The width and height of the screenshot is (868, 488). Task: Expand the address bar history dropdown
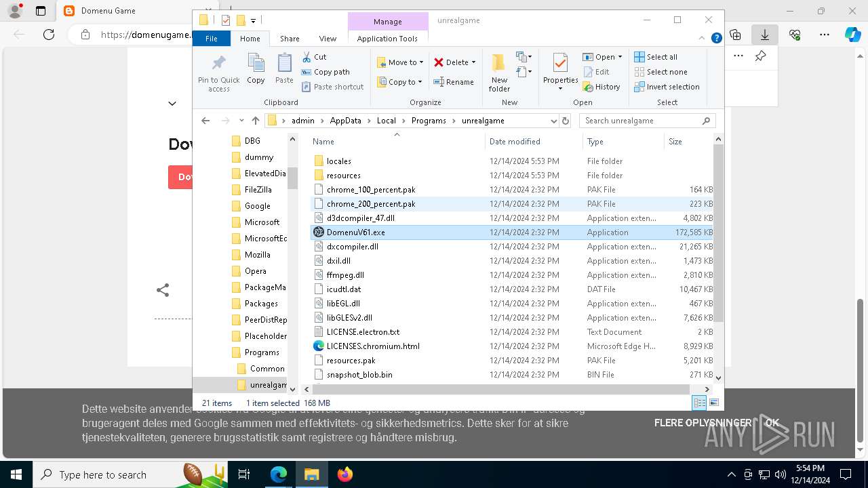coord(554,121)
